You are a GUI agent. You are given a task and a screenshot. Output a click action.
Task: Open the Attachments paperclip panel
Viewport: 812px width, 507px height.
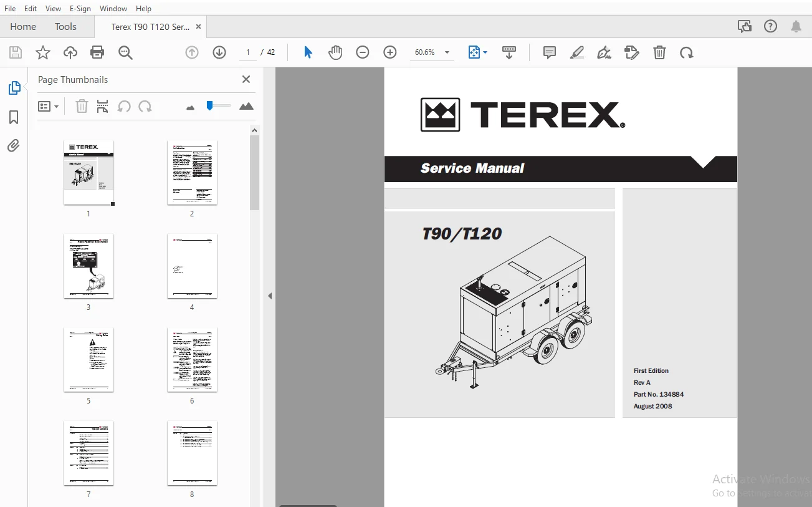(x=14, y=146)
